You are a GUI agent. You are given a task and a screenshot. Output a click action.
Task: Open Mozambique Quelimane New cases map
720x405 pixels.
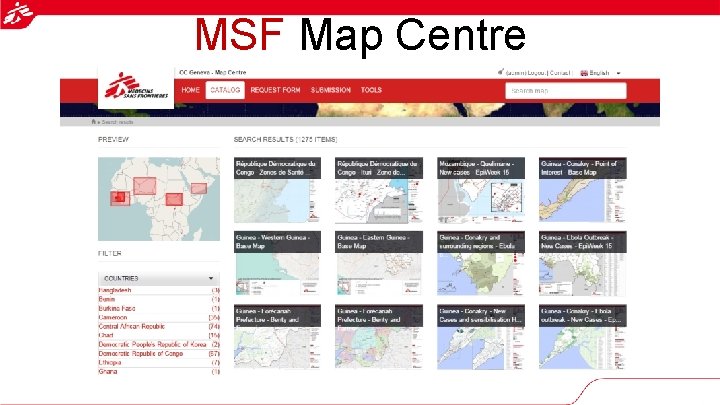tap(481, 190)
